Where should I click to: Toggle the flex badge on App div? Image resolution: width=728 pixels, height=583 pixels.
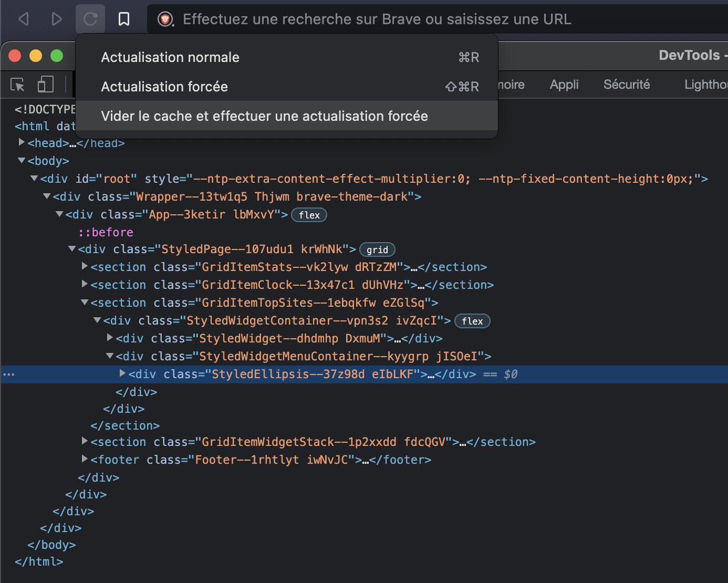(x=309, y=215)
